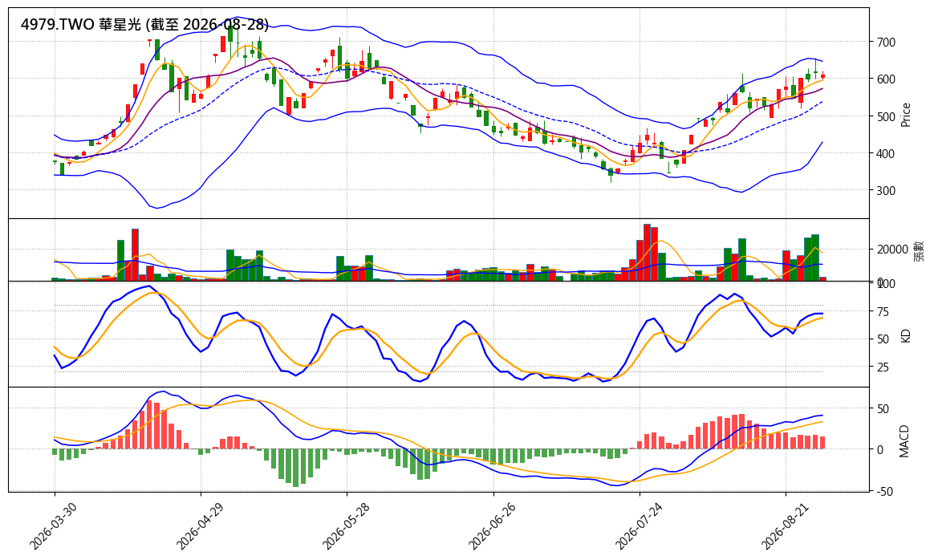Click the 700 price axis tick

(887, 43)
